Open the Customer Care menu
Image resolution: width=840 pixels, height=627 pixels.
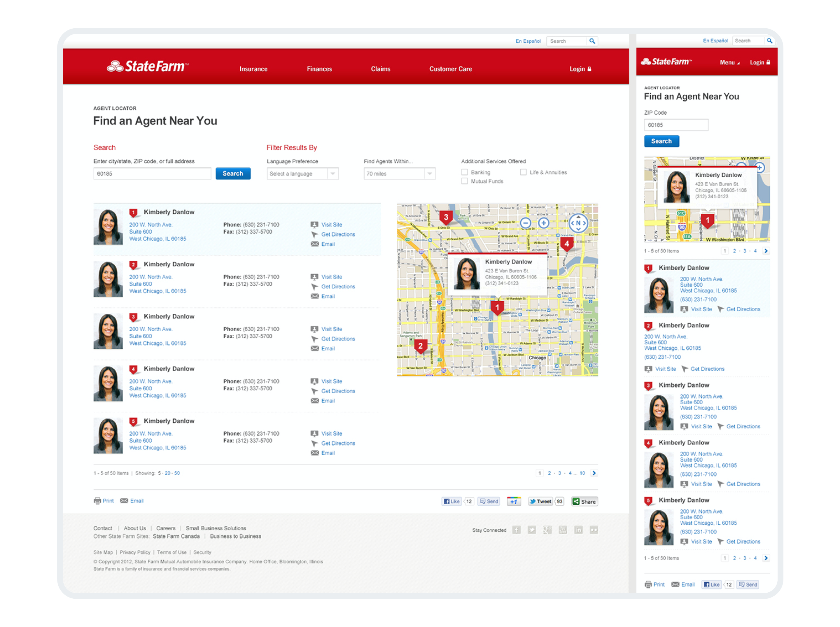(451, 69)
